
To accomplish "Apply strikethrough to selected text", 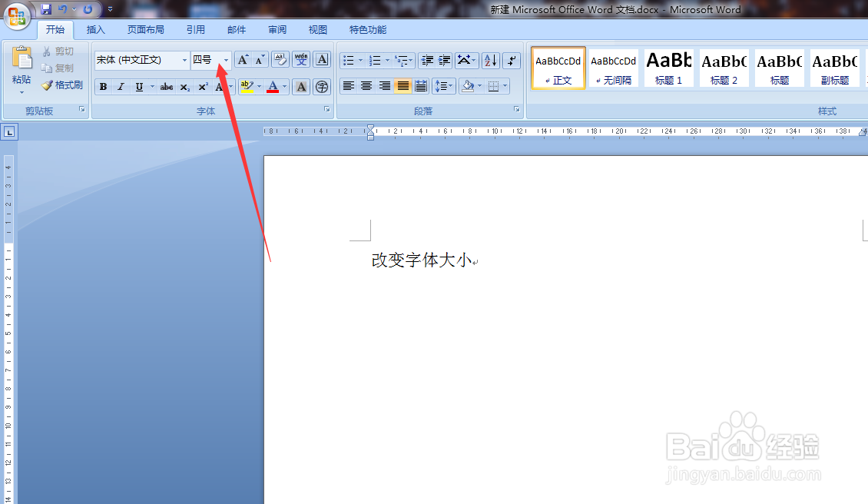I will tap(166, 86).
